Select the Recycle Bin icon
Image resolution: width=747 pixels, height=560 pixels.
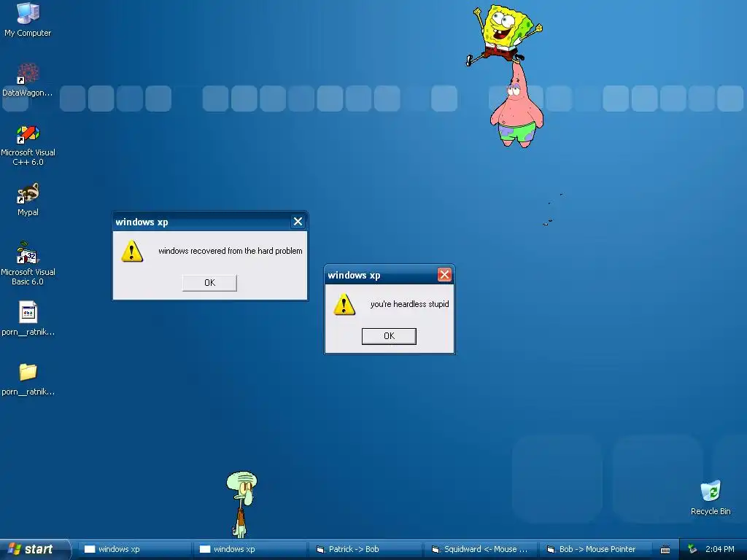click(711, 497)
